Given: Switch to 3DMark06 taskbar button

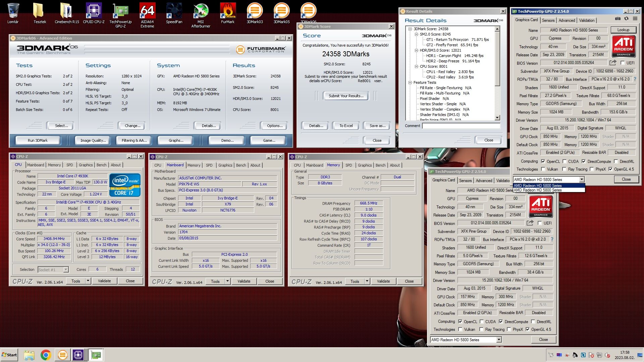Looking at the screenshot, I should click(62, 355).
